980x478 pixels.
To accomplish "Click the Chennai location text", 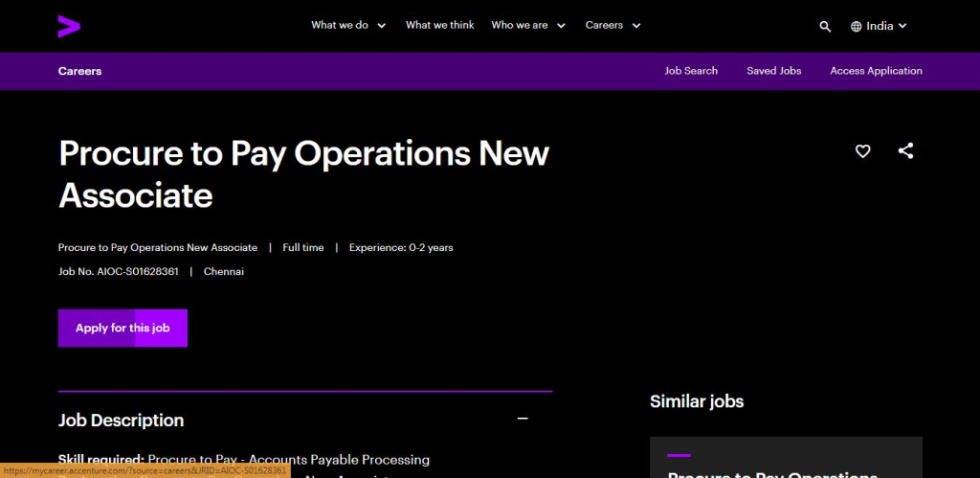I will (224, 271).
